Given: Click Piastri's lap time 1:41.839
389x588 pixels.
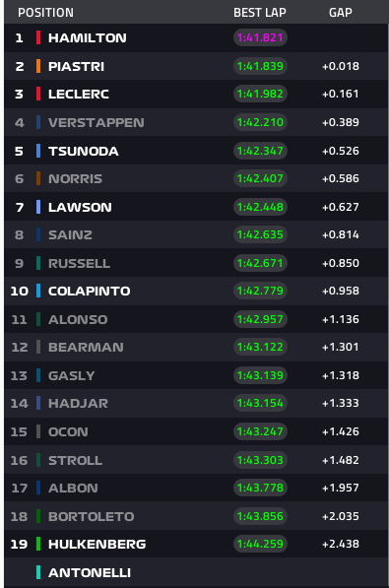Looking at the screenshot, I should point(260,66).
